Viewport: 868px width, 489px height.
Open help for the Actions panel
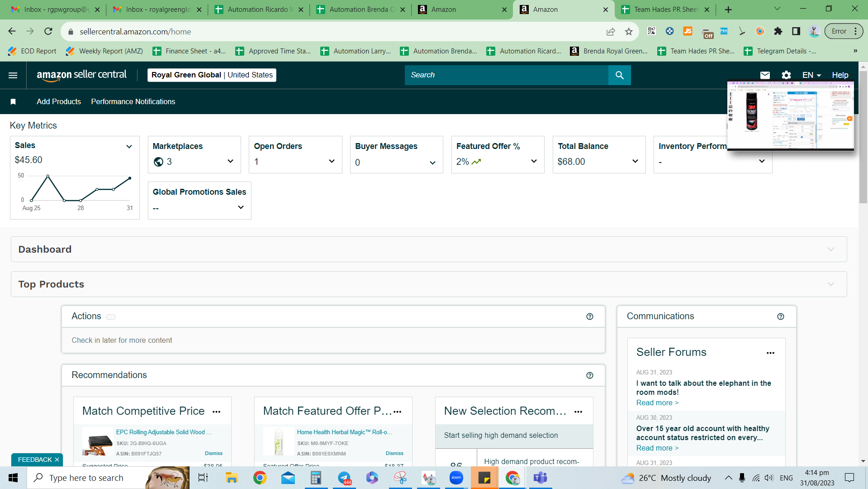tap(590, 316)
